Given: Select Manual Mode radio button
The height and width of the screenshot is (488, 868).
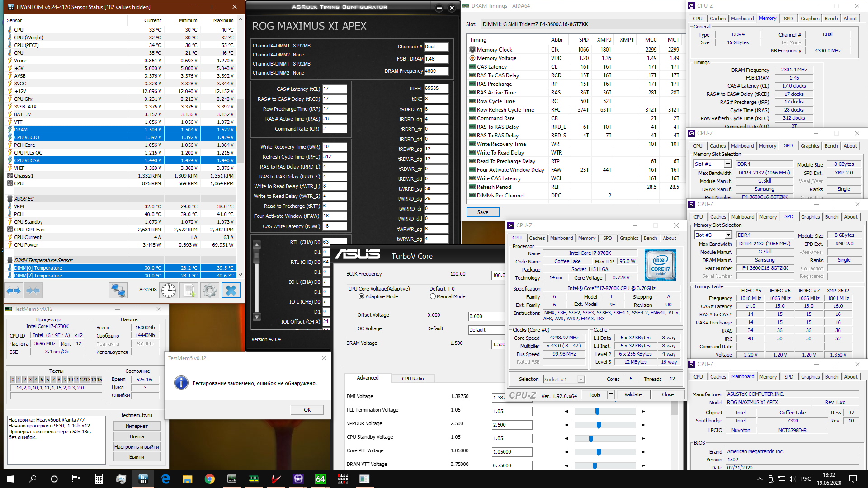Looking at the screenshot, I should [433, 296].
